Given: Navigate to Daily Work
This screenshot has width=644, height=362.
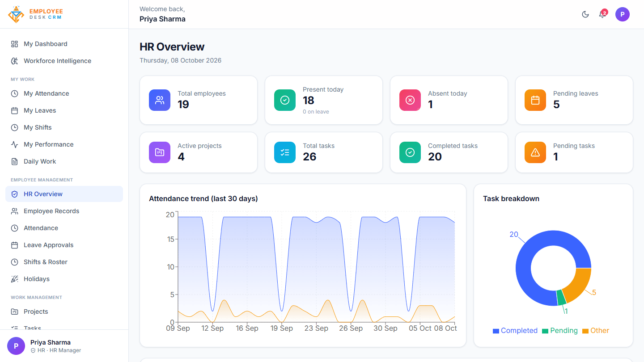Looking at the screenshot, I should click(64, 161).
